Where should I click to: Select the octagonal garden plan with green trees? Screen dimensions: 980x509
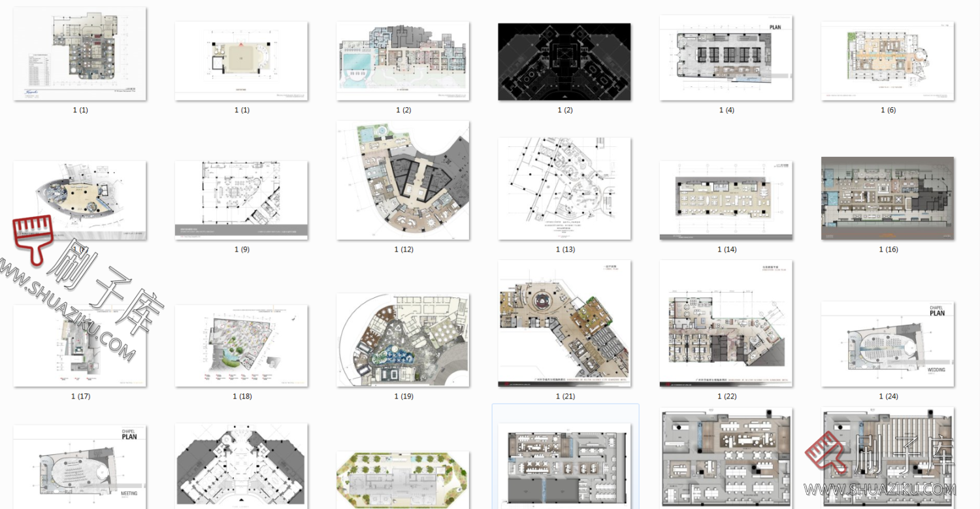(402, 479)
